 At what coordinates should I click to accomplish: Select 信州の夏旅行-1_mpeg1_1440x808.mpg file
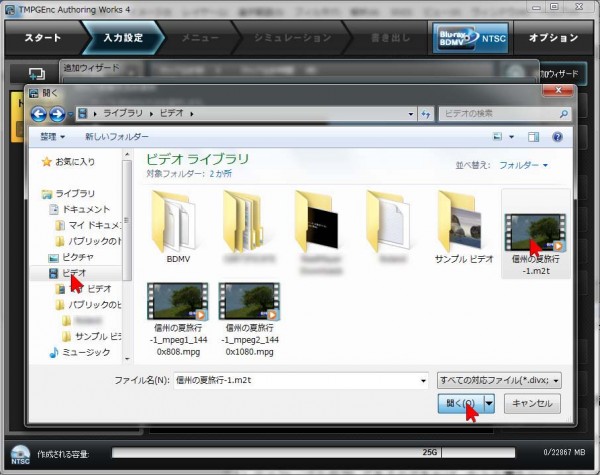coord(175,312)
